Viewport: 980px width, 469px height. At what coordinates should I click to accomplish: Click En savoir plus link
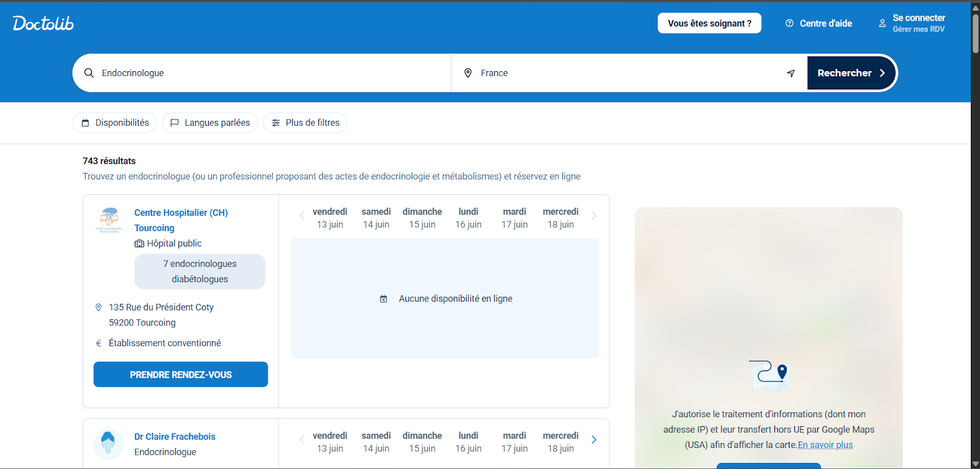[825, 445]
